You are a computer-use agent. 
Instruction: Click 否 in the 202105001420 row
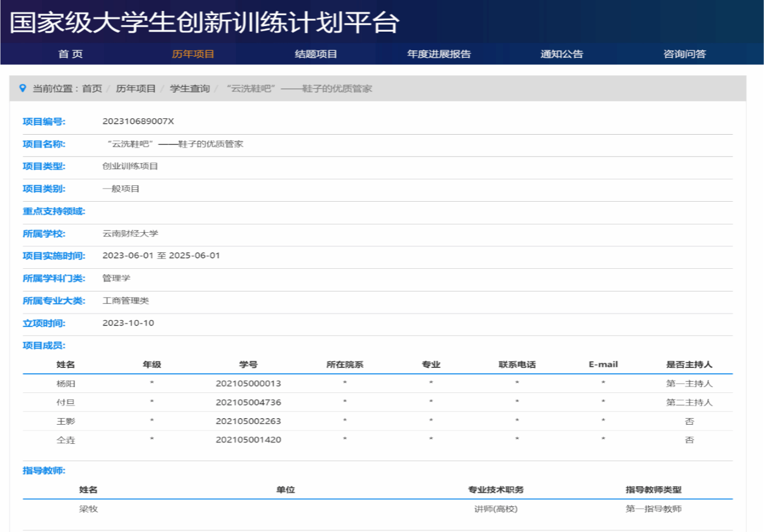pos(689,440)
